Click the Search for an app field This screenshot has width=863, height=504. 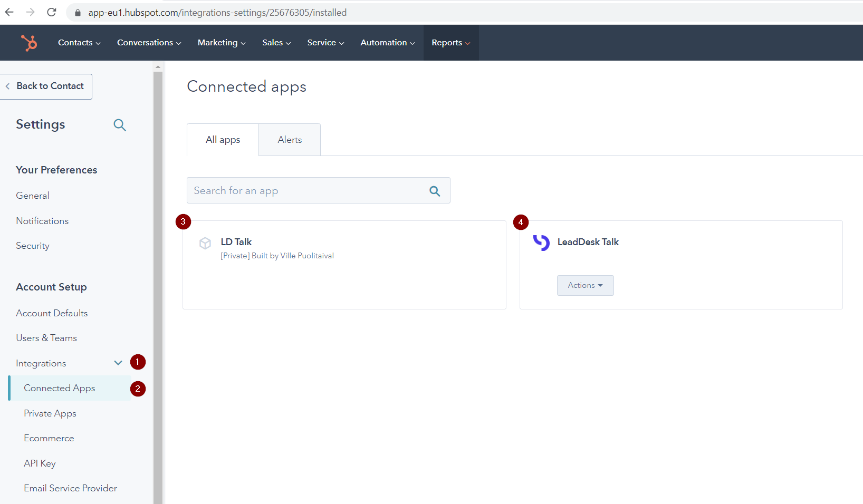pos(318,190)
